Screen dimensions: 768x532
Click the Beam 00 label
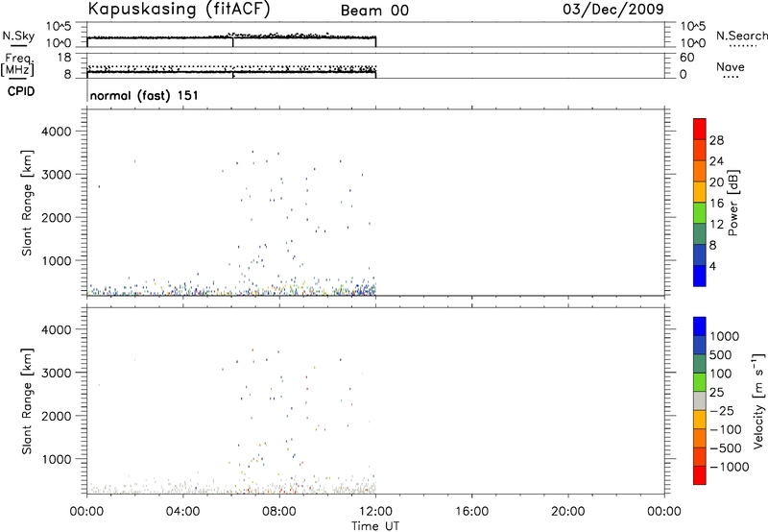click(374, 11)
